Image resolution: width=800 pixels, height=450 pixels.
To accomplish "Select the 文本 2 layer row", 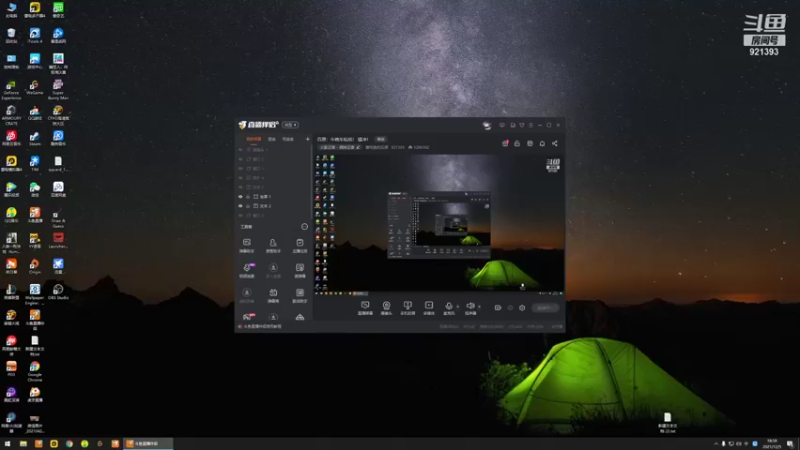I will [273, 206].
